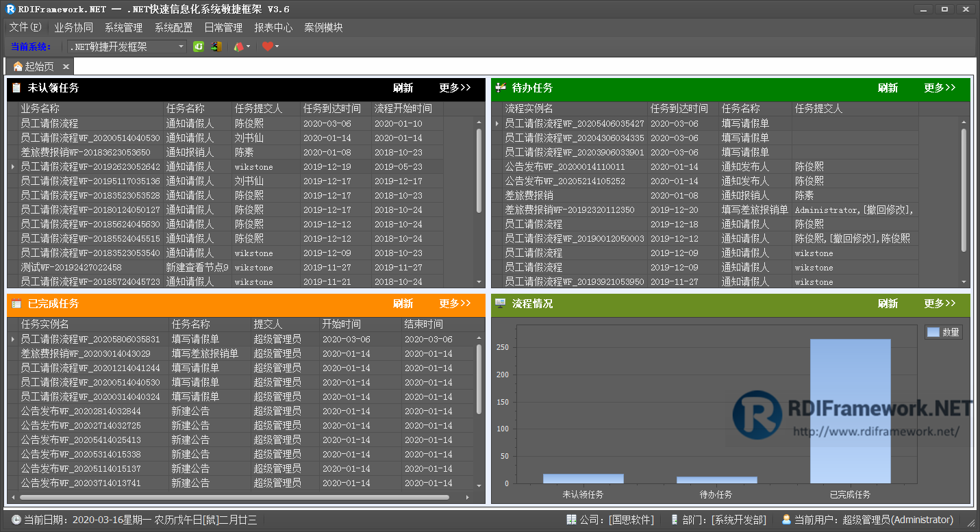
Task: Click the 已完成任务 bar in the chart
Action: (851, 411)
